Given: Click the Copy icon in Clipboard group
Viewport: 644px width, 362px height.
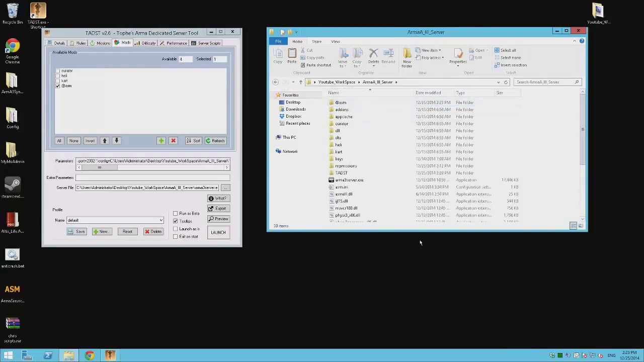Looking at the screenshot, I should point(278,56).
